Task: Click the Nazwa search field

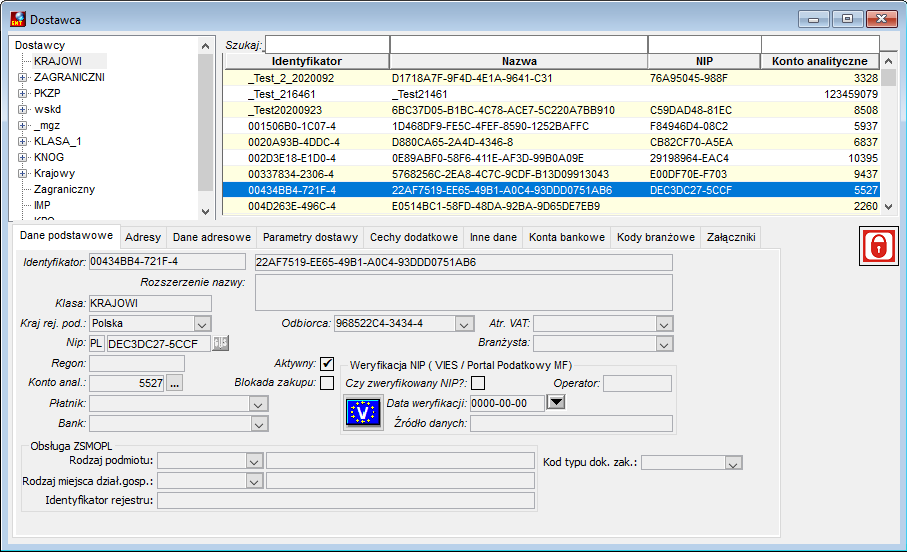Action: (x=519, y=45)
